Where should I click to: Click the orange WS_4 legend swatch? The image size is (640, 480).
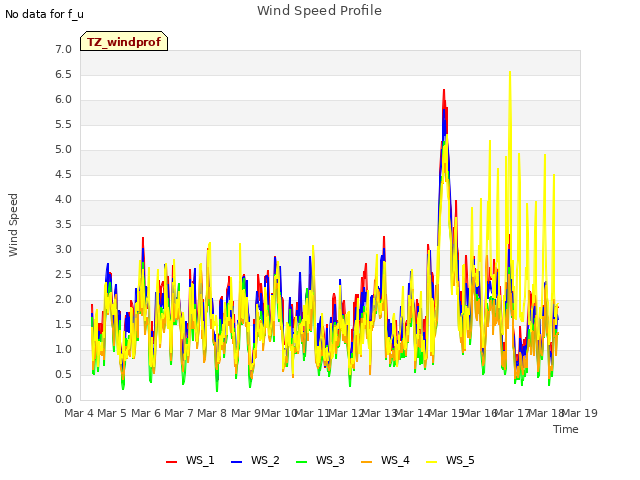click(x=367, y=461)
